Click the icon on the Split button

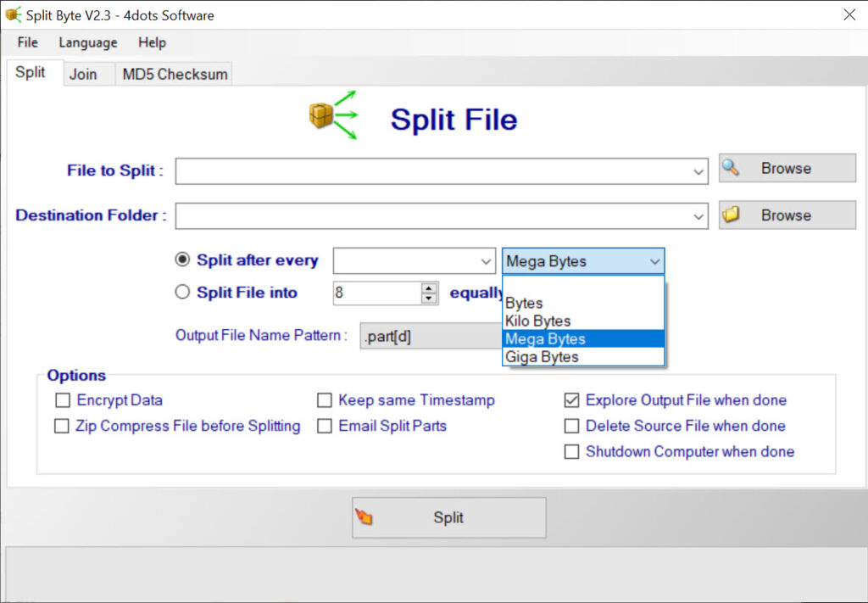pyautogui.click(x=364, y=516)
